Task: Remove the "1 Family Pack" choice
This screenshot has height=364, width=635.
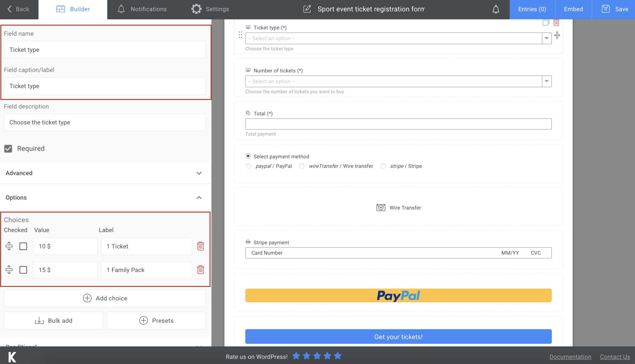Action: click(x=201, y=270)
